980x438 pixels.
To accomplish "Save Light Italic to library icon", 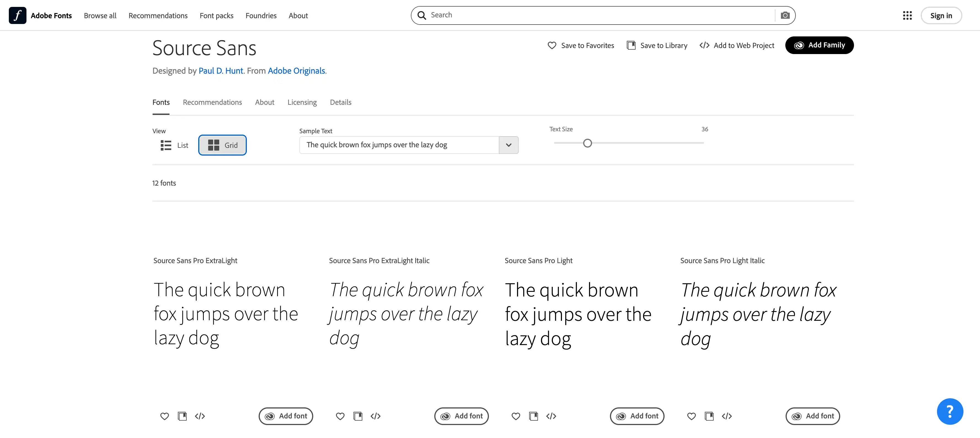I will point(709,416).
